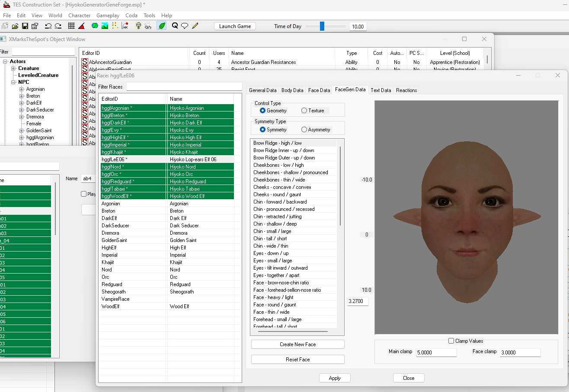569x392 pixels.
Task: Click the Launch Game button
Action: (235, 26)
